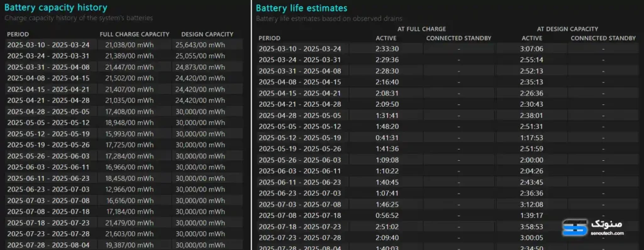The height and width of the screenshot is (250, 644).
Task: Click design capacity for 2025-05-12 - 2025-05-19 row
Action: tap(201, 134)
